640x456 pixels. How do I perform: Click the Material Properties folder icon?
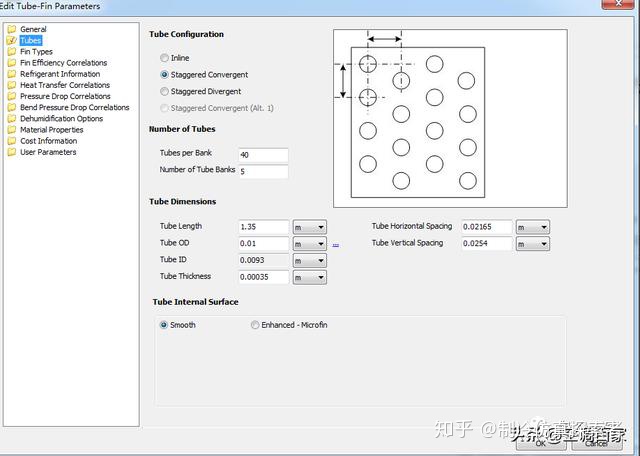pos(12,129)
